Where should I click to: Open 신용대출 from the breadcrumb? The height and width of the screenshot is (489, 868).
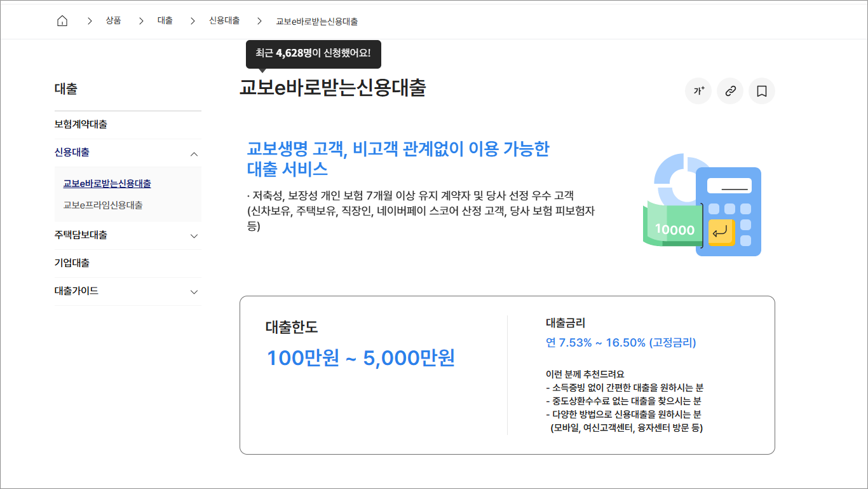[x=224, y=20]
